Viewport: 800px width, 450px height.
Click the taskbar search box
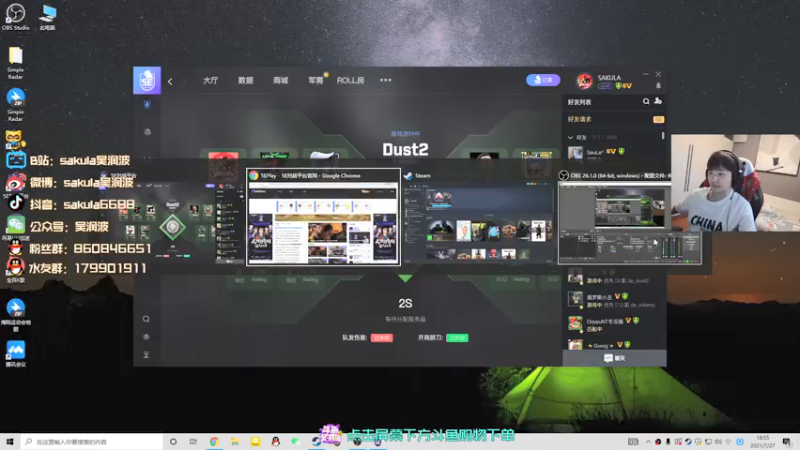[x=92, y=442]
